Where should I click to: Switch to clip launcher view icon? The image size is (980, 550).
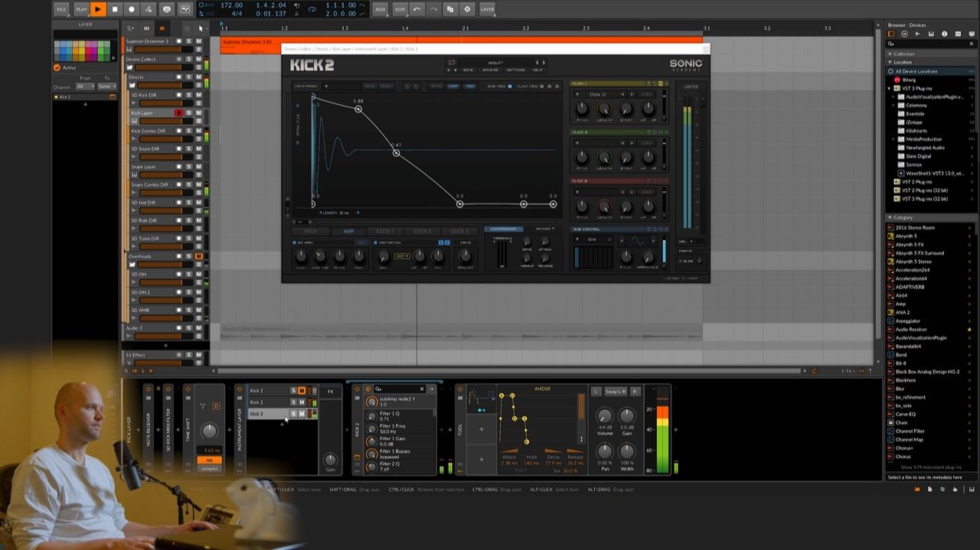(147, 28)
